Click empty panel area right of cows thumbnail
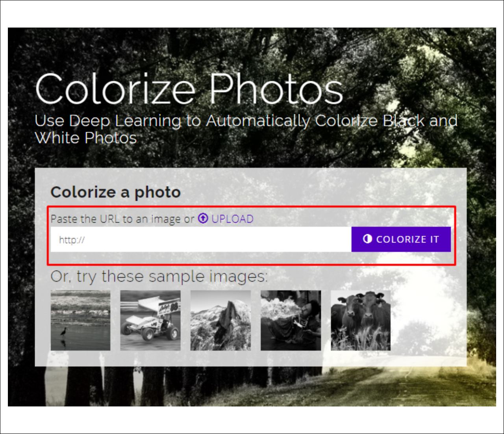 pos(428,321)
